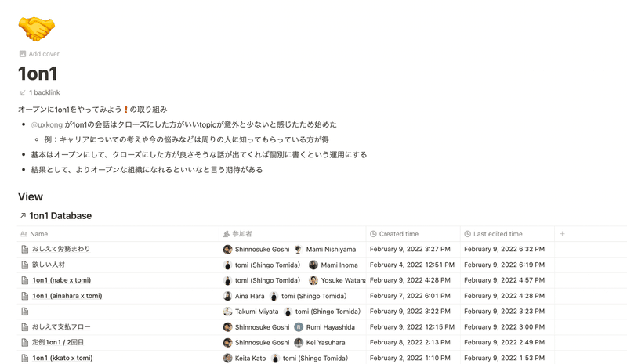Click page icon of 1on1 (kkato x tomi)
Screen dimensions: 627x364
(x=25, y=359)
